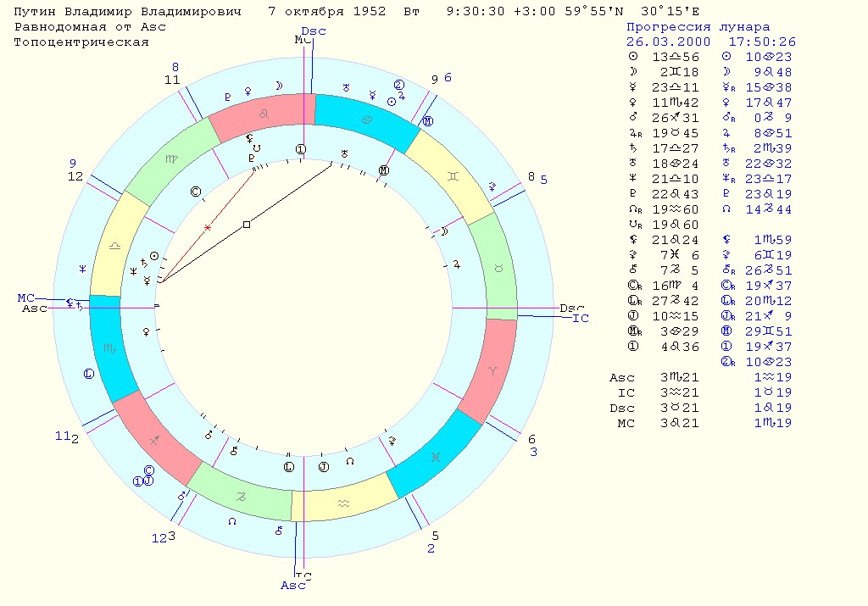Viewport: 868px width, 606px height.
Task: Select the progressed Mars glyph in the outer ring
Action: [x=181, y=495]
